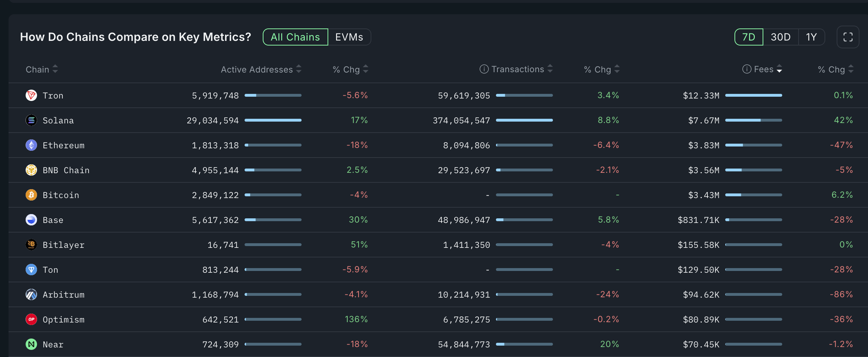Click the BNB Chain logo icon
868x357 pixels.
click(31, 170)
